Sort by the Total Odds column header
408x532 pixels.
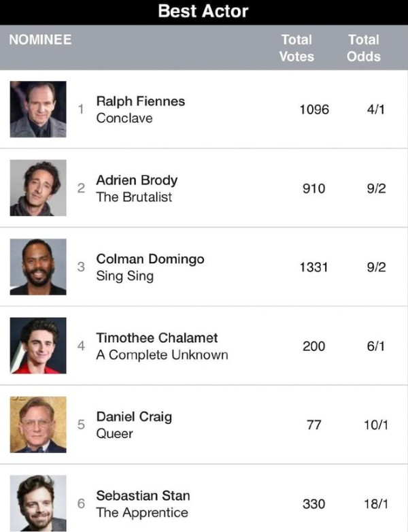pos(364,48)
